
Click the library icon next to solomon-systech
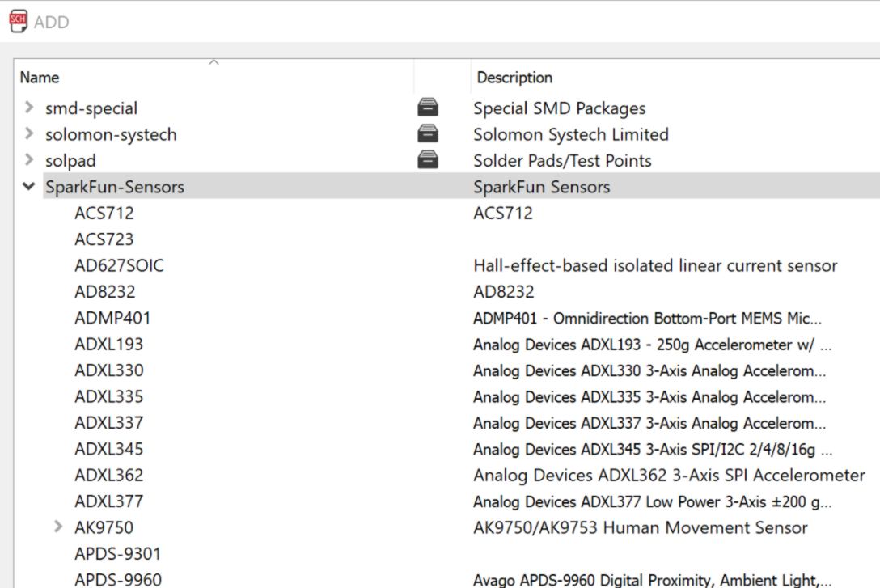pyautogui.click(x=428, y=134)
